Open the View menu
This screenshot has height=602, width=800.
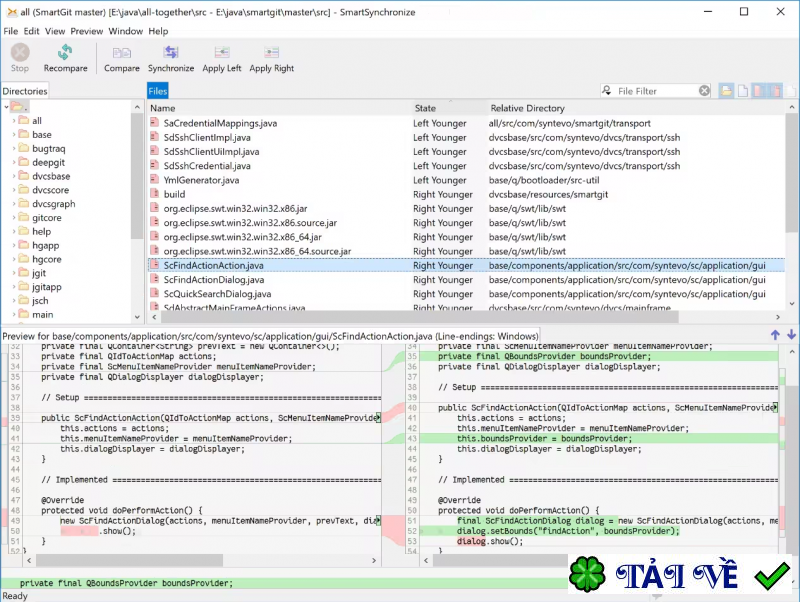55,31
